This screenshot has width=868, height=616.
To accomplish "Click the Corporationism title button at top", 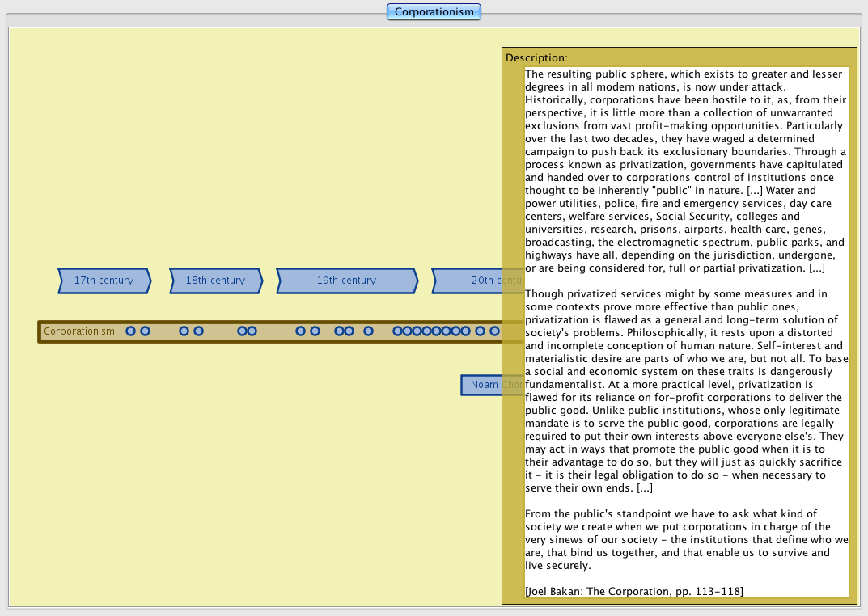I will pos(434,11).
